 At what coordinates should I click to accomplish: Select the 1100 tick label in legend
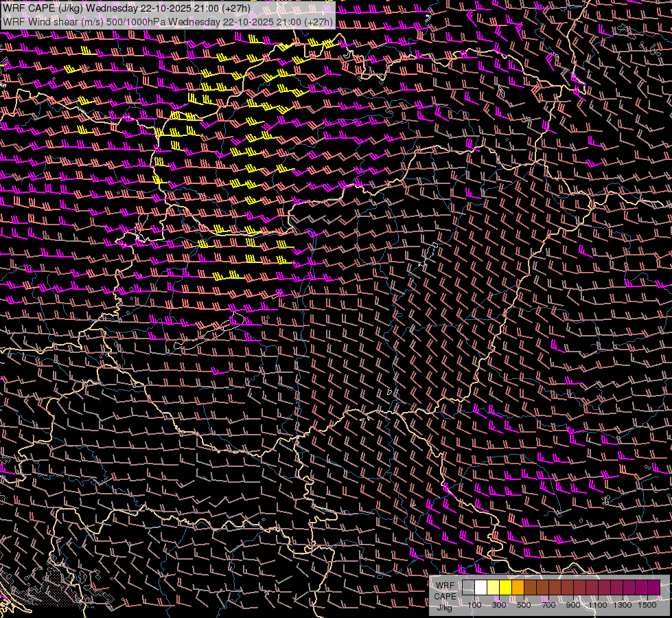tap(599, 605)
